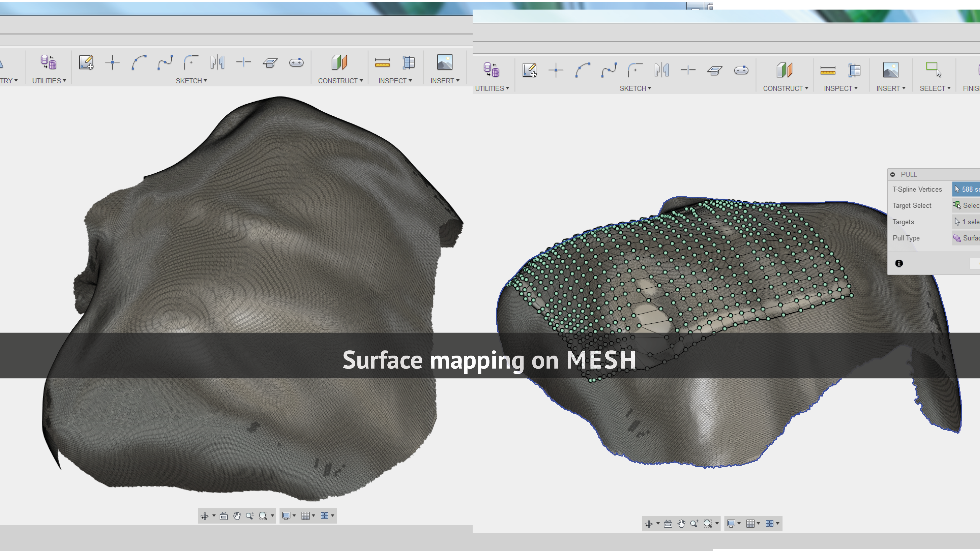Click Insert image icon in left window

pos(445,62)
